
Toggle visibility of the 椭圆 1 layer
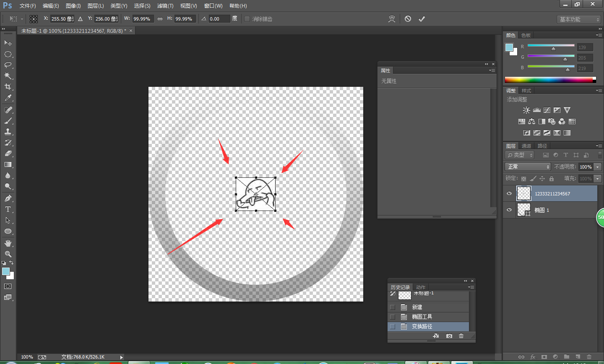tap(509, 210)
